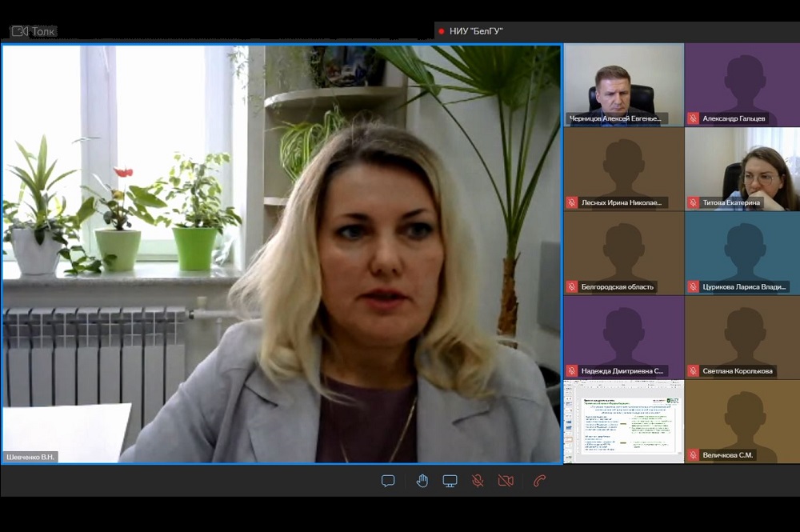Click muted mic icon on Величкова С.М. tile
The image size is (800, 532).
694,455
